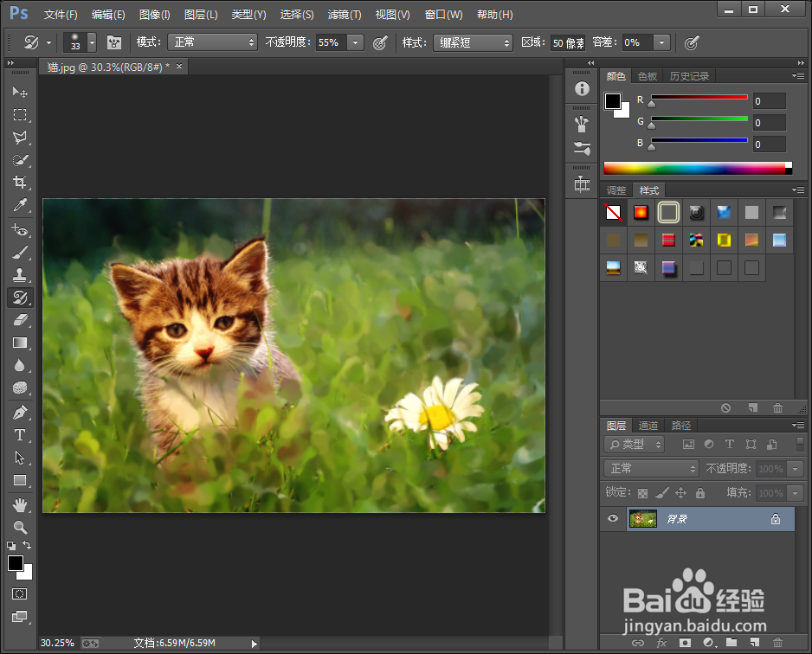This screenshot has height=654, width=812.
Task: Open the 不透明度 55% dropdown arrow
Action: pos(355,42)
